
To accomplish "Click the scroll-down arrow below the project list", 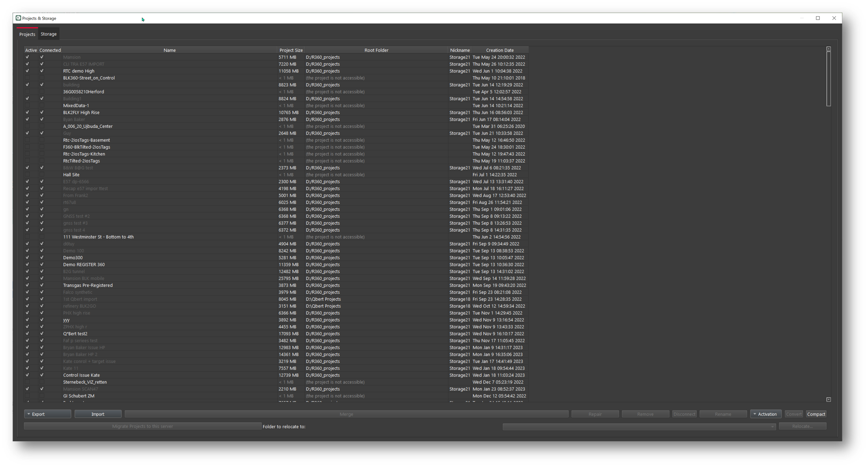I will (829, 399).
